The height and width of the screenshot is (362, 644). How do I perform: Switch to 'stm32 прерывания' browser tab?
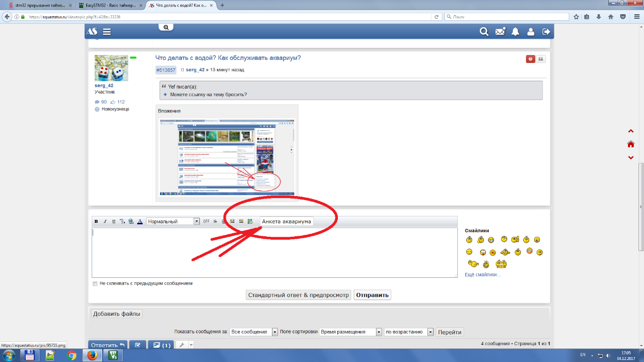coord(40,5)
